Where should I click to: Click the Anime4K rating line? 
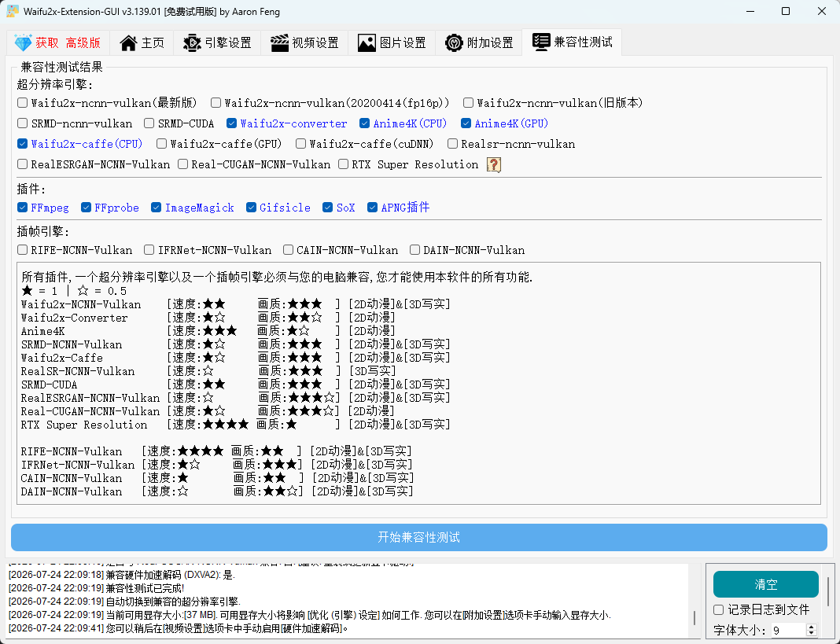[x=208, y=331]
